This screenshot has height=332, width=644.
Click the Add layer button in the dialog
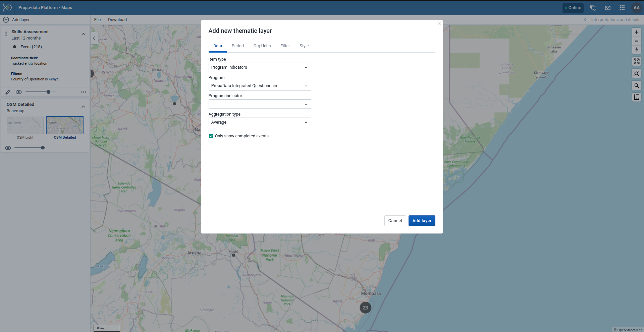422,220
